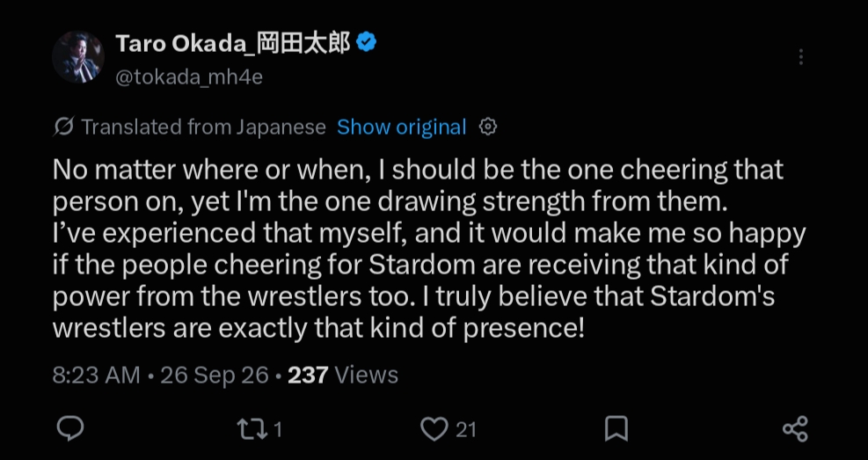
Task: Open the share icon
Action: click(796, 429)
